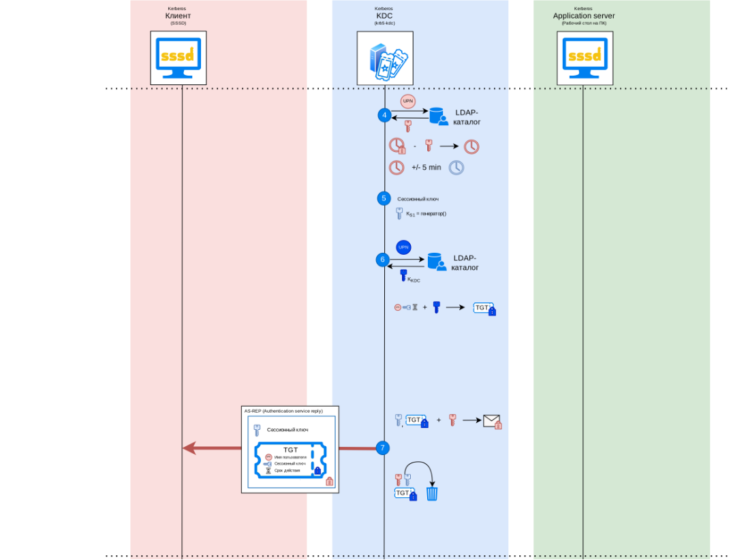Image resolution: width=729 pixels, height=560 pixels.
Task: Click the LDAP database icon near step 4
Action: click(438, 116)
